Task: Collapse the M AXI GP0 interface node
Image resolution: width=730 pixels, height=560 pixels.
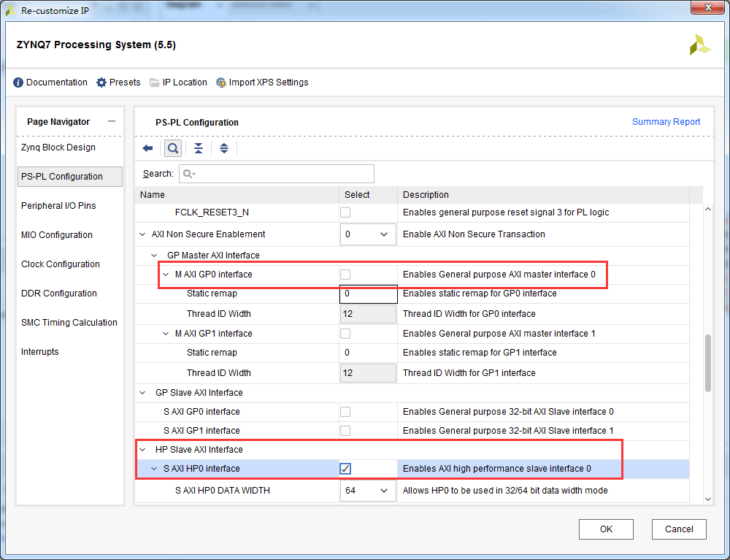Action: pos(166,275)
